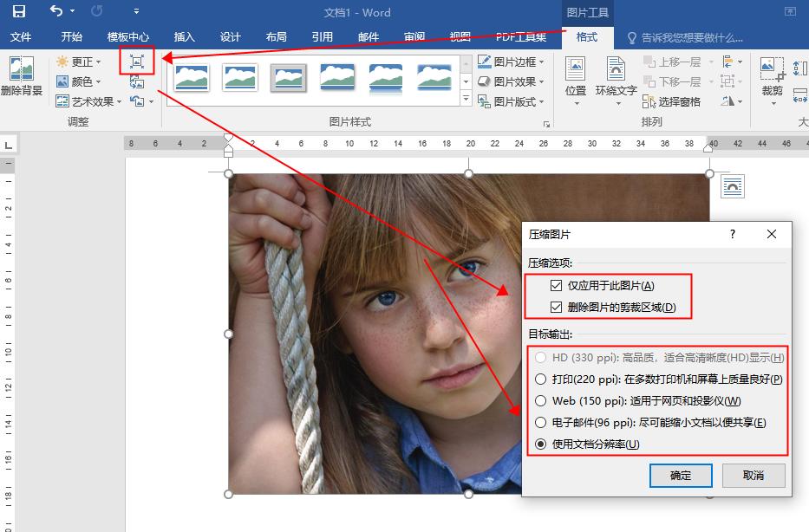The image size is (809, 532).
Task: Click the 删除背景 (Remove Background) tool
Action: click(x=22, y=82)
